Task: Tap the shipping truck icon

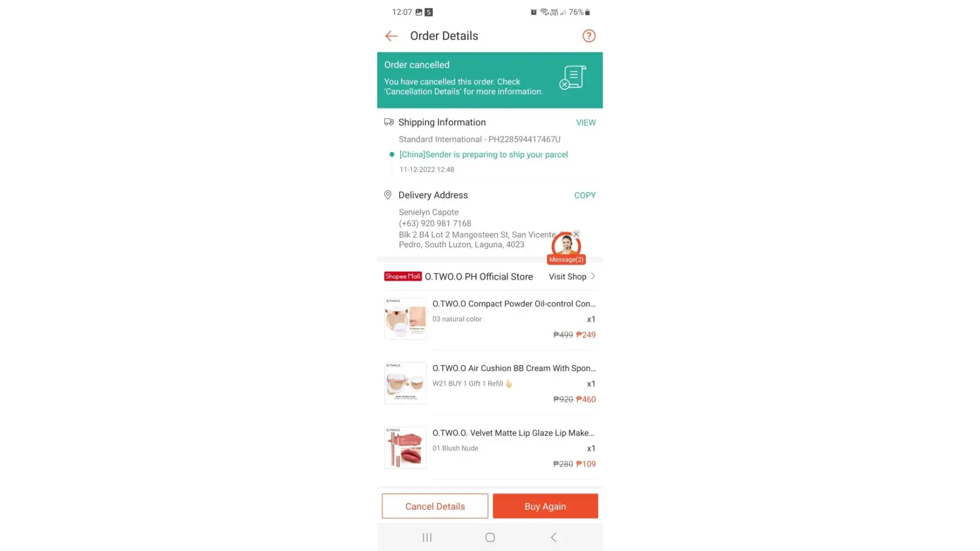Action: point(389,122)
